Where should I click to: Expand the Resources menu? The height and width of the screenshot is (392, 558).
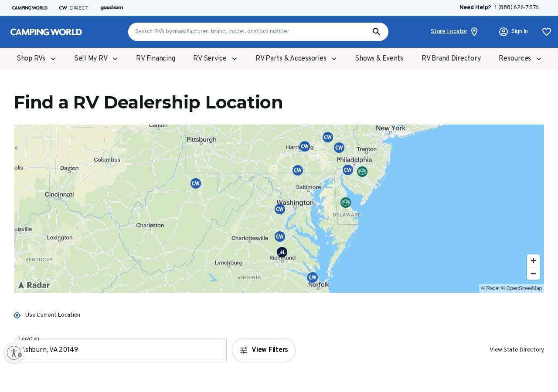click(520, 58)
